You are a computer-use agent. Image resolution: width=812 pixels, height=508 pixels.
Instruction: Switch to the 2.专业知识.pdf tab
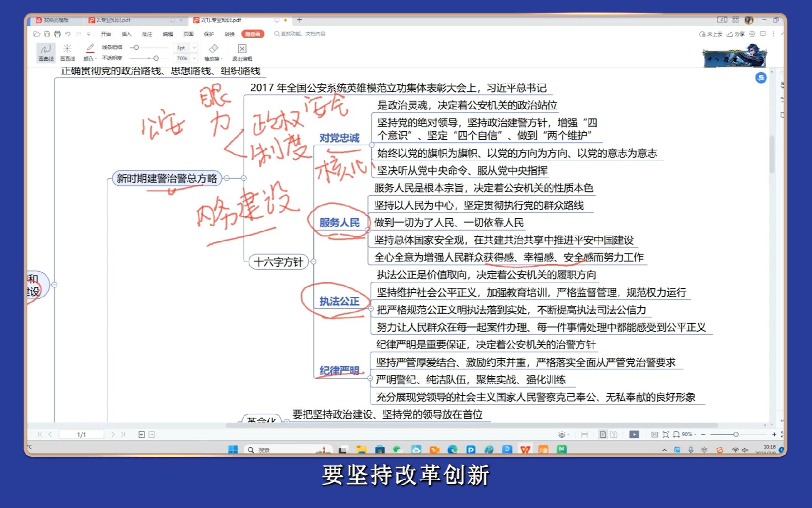tap(113, 20)
